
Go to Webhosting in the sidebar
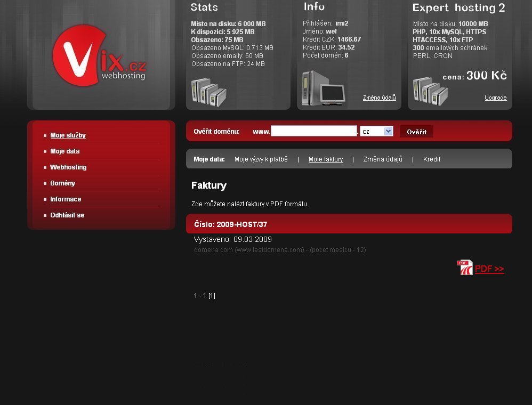point(68,167)
